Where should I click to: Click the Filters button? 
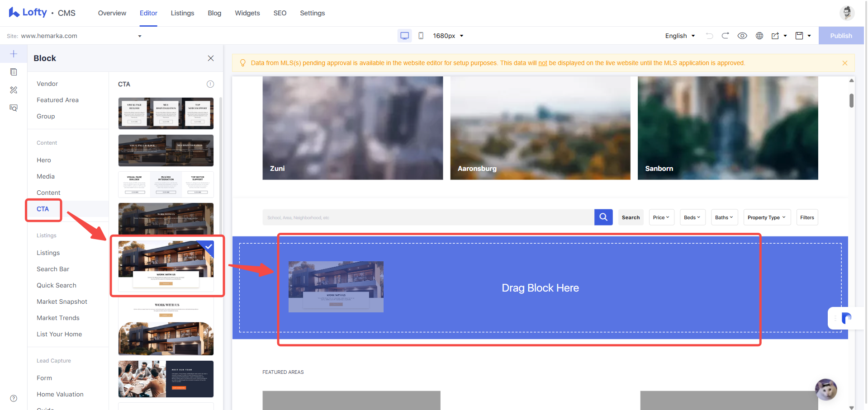coord(807,217)
